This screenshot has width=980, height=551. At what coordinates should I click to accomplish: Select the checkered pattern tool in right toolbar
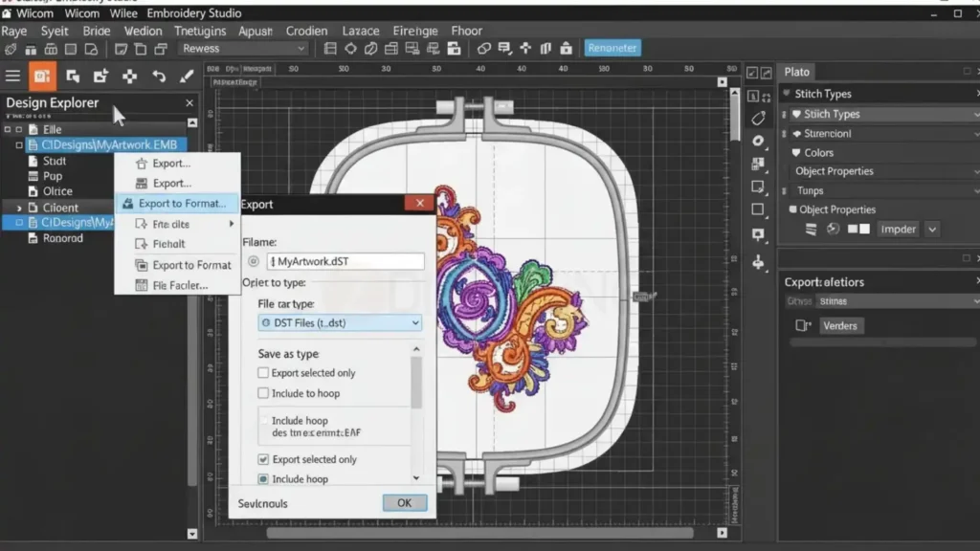click(758, 164)
